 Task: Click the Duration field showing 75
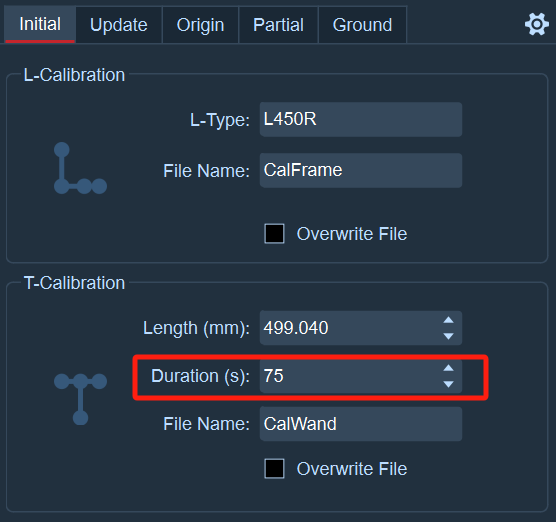click(x=349, y=376)
